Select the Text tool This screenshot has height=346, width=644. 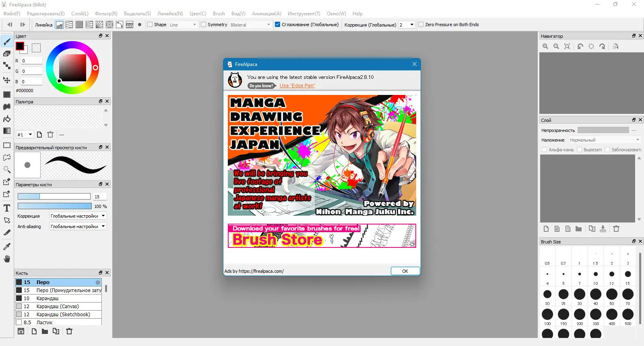pyautogui.click(x=7, y=208)
